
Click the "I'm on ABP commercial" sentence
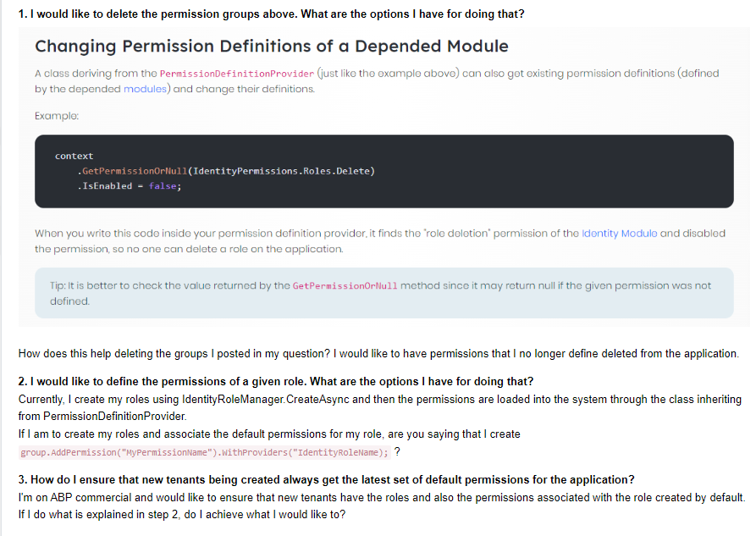coord(381,497)
